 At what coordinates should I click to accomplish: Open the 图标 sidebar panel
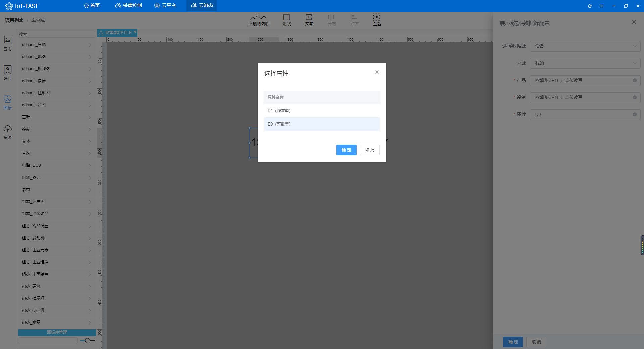pyautogui.click(x=7, y=102)
